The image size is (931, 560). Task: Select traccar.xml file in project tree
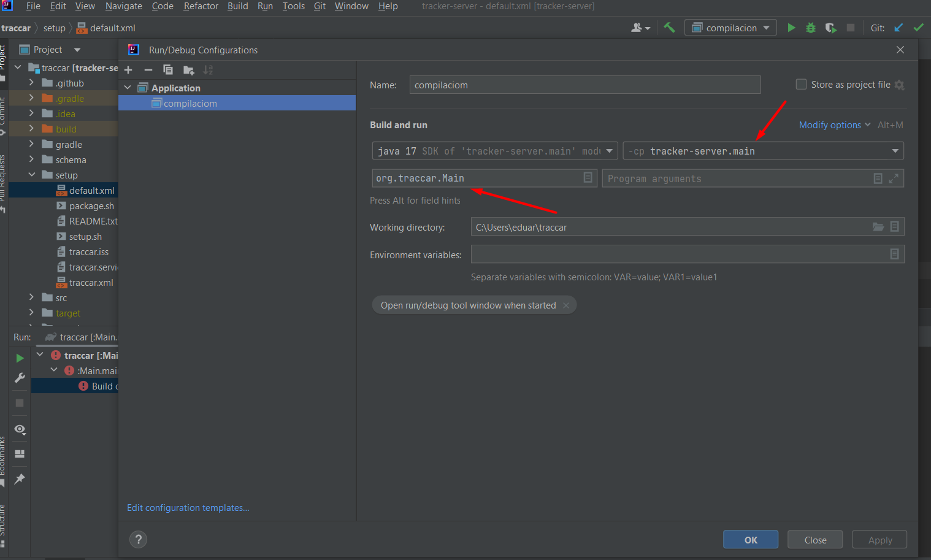(91, 282)
